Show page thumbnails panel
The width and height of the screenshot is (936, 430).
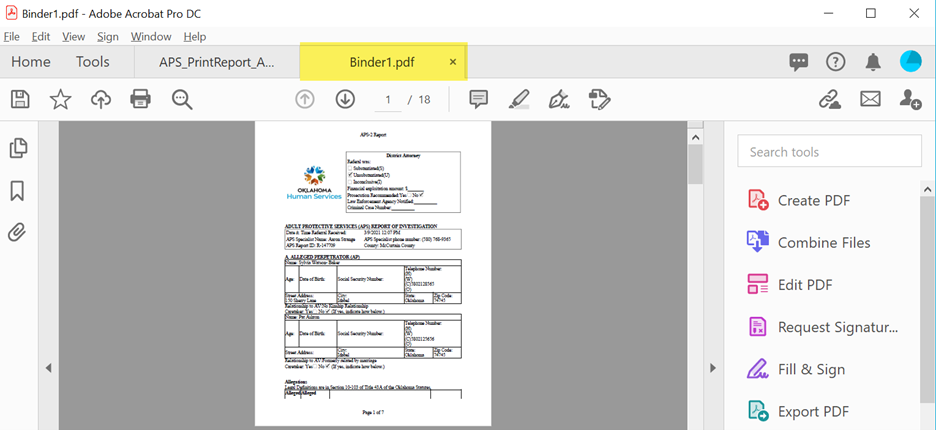pos(19,148)
